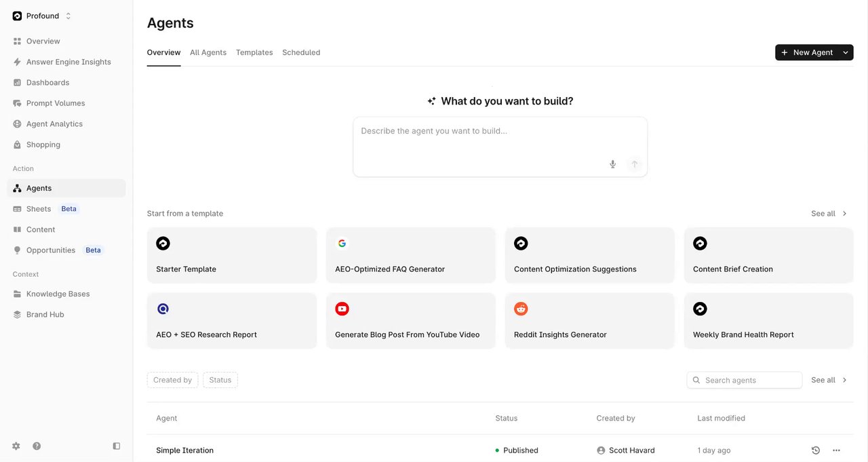868x462 pixels.
Task: Expand the Profound workspace switcher
Action: coord(42,16)
